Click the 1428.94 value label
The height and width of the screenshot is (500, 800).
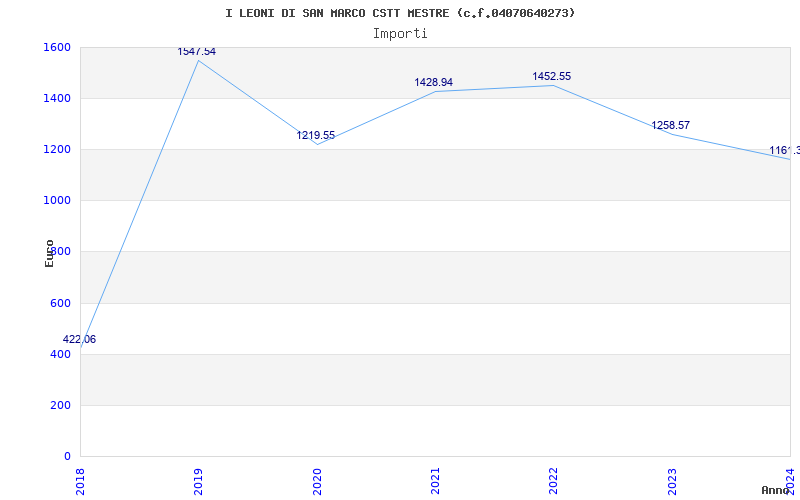pyautogui.click(x=433, y=82)
